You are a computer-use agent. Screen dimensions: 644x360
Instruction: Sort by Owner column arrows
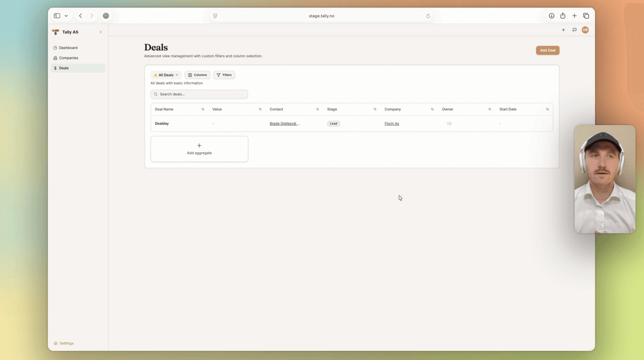click(x=490, y=109)
